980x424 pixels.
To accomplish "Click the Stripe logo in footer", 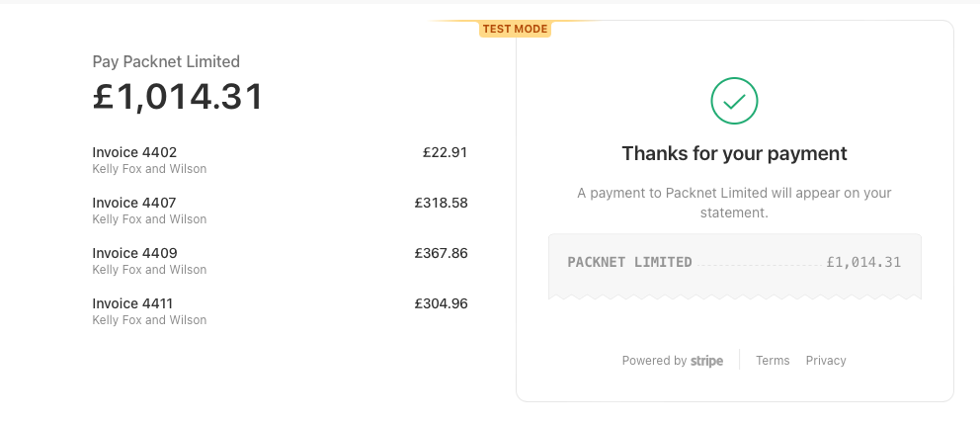I will tap(707, 361).
